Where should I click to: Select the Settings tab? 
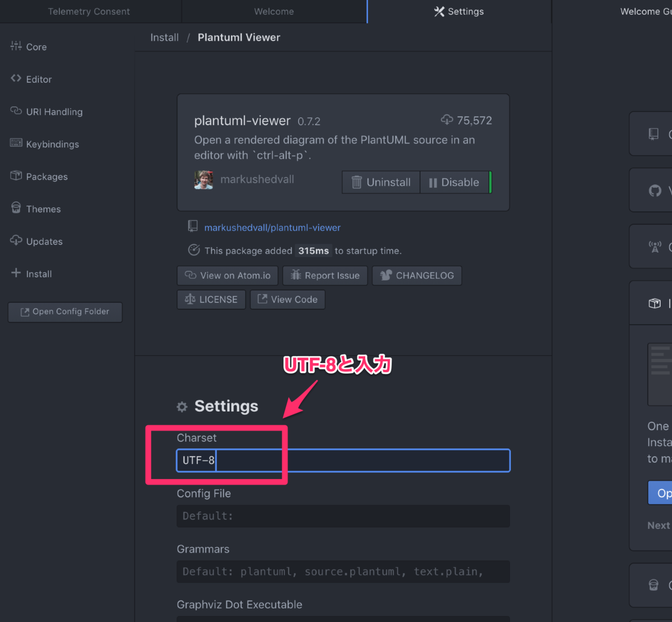(x=459, y=12)
